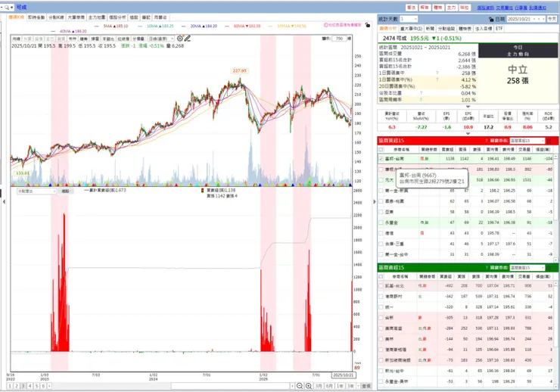This screenshot has height=392, width=560.
Task: Switch to the 即時走勢 tab
Action: point(36,17)
